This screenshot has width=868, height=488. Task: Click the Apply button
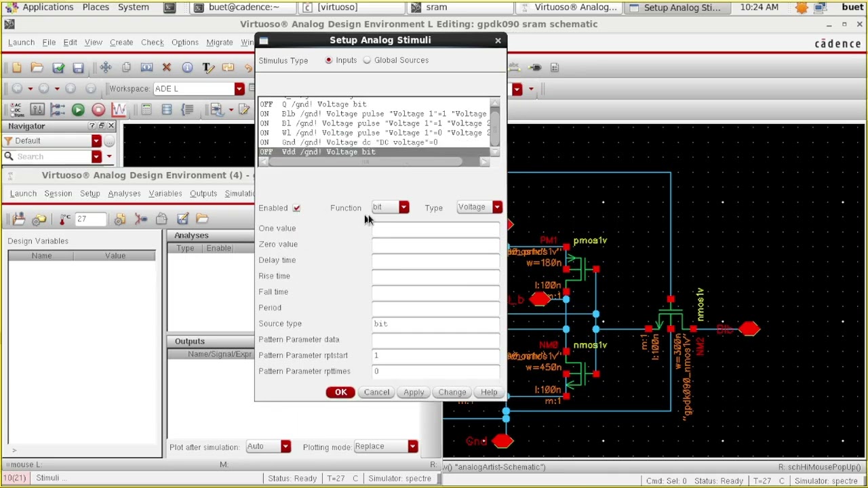(x=414, y=392)
